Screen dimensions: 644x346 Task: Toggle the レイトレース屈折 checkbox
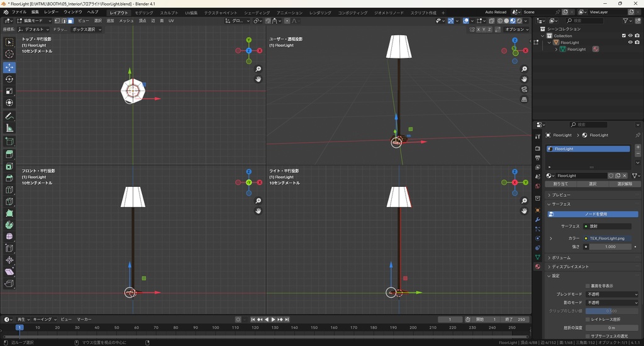point(587,320)
